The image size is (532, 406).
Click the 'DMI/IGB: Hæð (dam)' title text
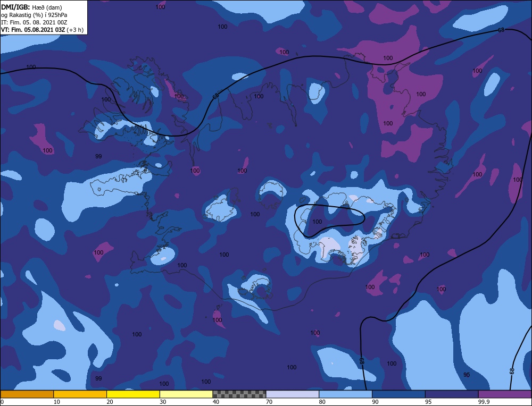(31, 7)
